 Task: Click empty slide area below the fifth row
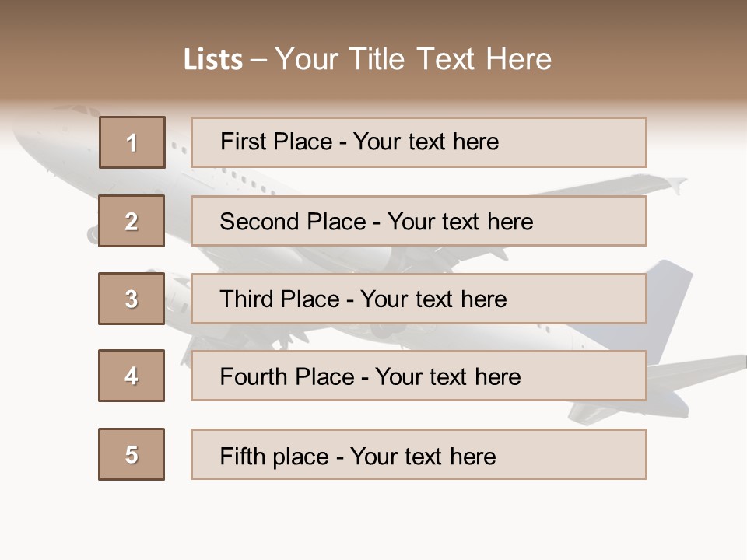click(373, 519)
